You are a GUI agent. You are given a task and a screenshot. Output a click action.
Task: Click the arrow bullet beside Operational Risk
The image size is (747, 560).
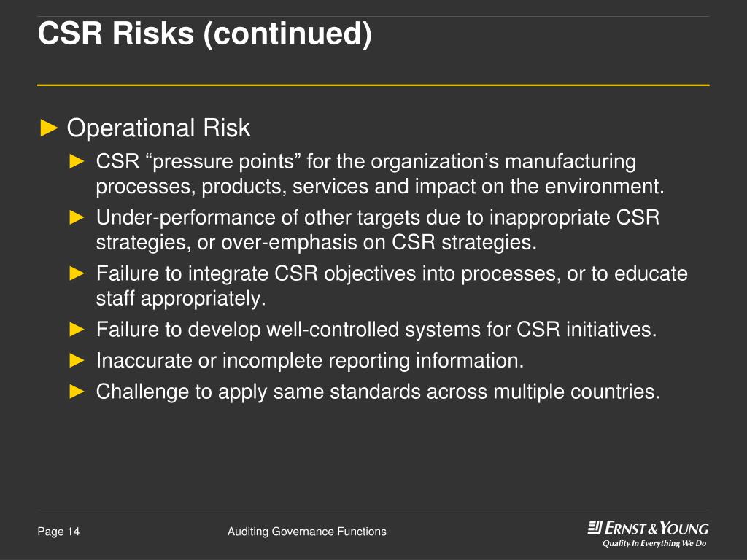[x=49, y=128]
